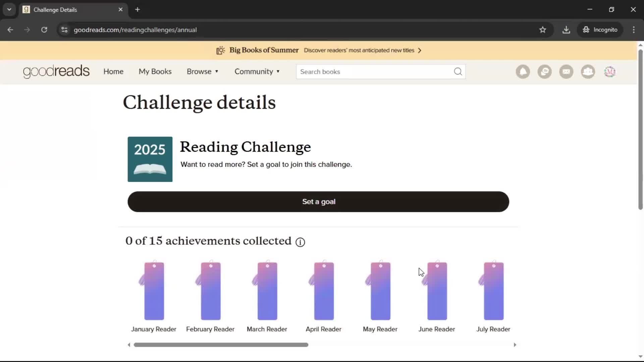Select the January Reader bookmark
Image resolution: width=644 pixels, height=362 pixels.
click(153, 290)
